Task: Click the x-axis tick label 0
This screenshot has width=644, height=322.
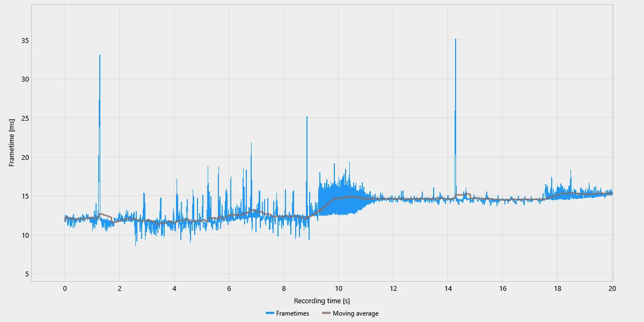Action: click(65, 288)
